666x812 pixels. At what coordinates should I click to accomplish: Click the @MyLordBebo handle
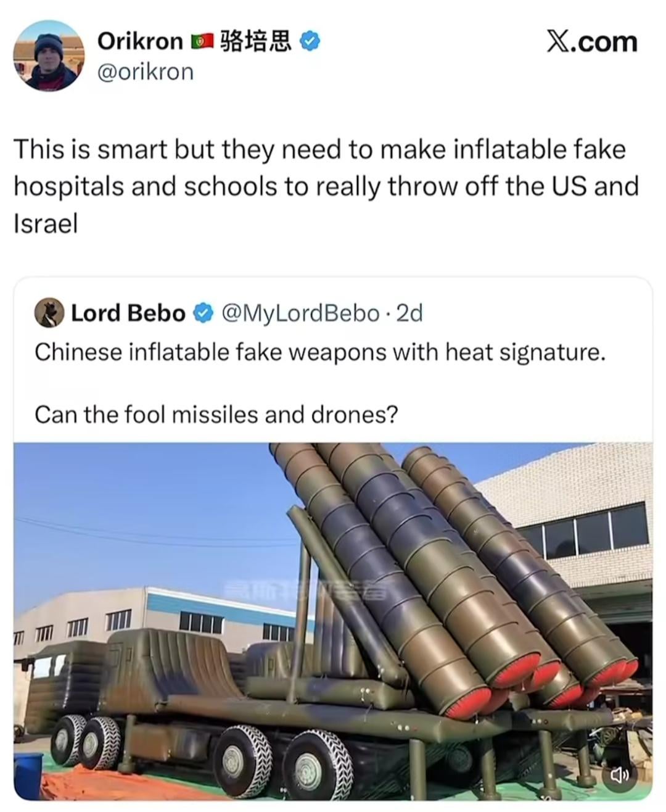coord(300,313)
